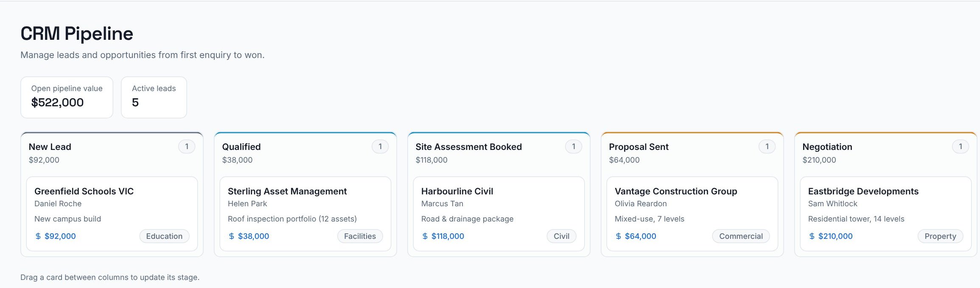The image size is (980, 288).
Task: Click the 'Open pipeline value' label
Action: click(x=67, y=89)
